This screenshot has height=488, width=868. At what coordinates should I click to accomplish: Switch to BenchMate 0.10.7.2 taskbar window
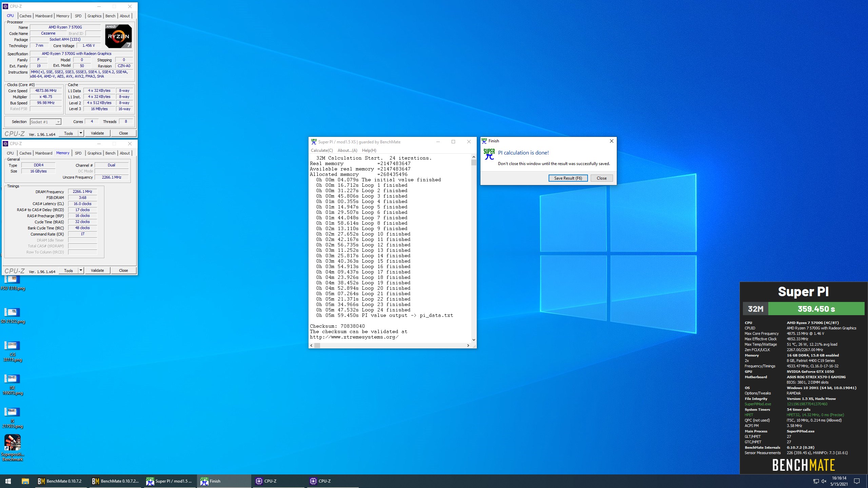click(60, 481)
